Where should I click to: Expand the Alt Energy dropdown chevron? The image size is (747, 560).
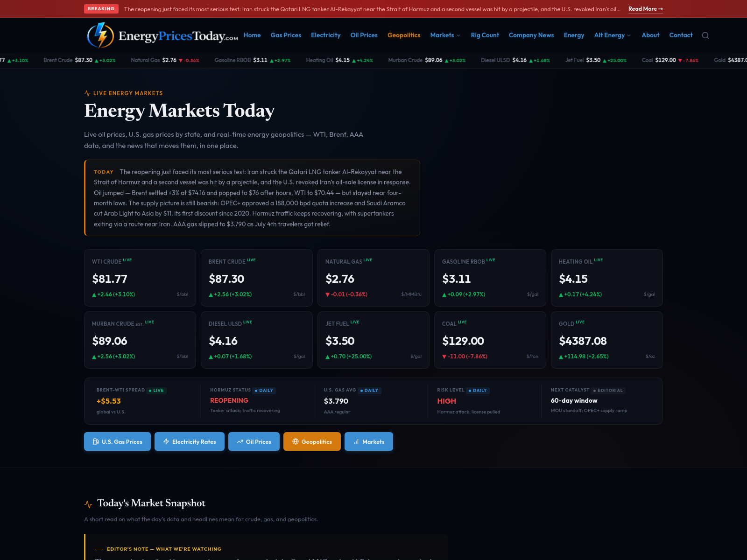pos(629,35)
